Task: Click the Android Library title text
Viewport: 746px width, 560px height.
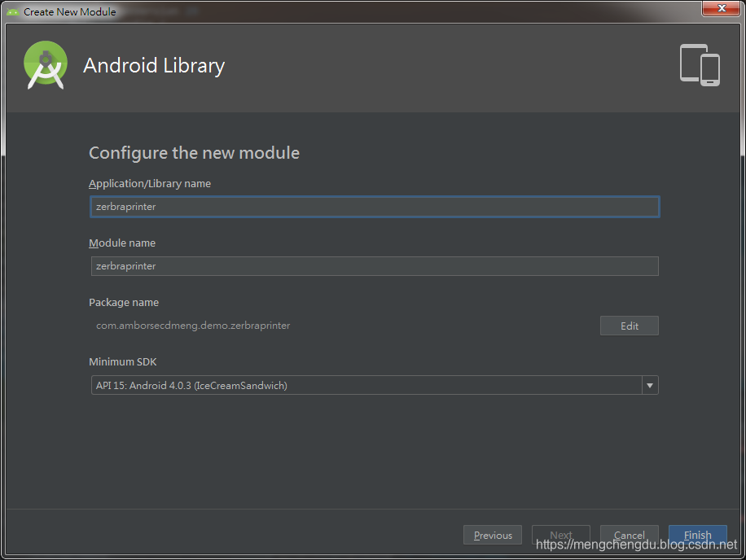Action: coord(154,66)
